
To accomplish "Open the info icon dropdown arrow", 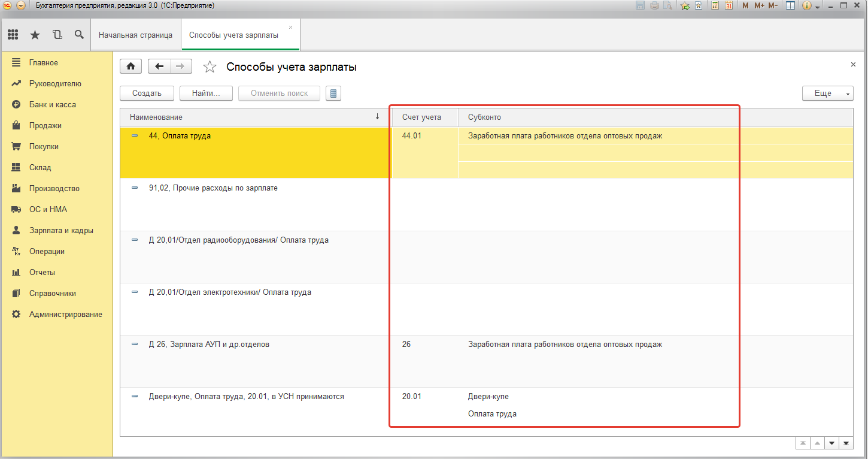I will tap(818, 6).
